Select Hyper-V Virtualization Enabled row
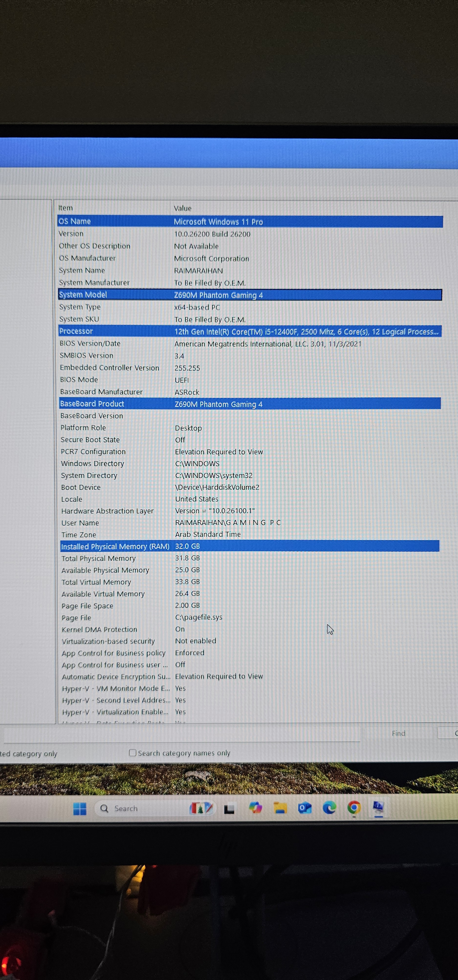The image size is (458, 980). click(250, 712)
